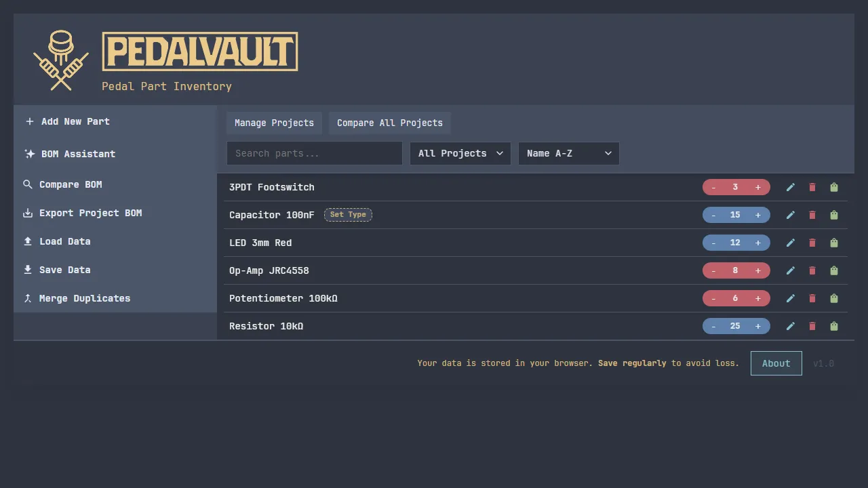Click the About button
Screen dimensions: 868x488
point(776,363)
